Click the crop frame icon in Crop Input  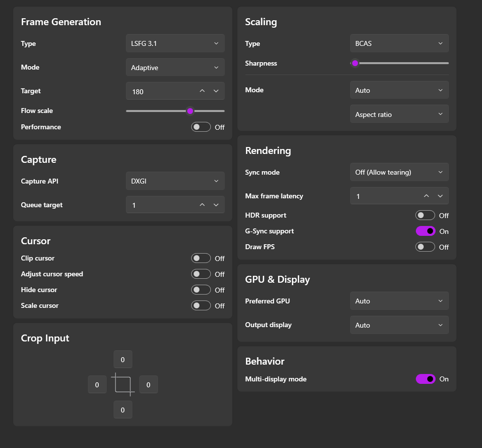[x=123, y=384]
